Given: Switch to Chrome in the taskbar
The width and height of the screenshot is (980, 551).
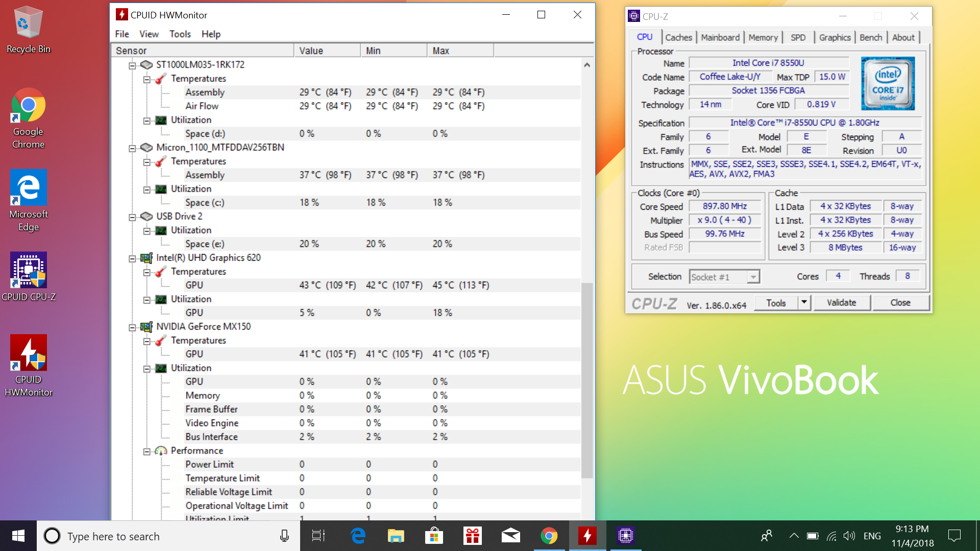Looking at the screenshot, I should 549,536.
